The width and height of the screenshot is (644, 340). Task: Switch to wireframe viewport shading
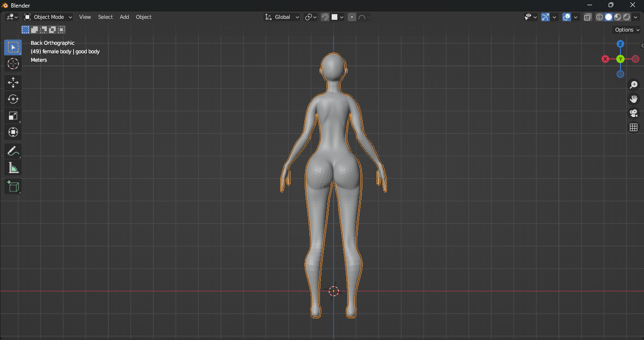point(600,17)
